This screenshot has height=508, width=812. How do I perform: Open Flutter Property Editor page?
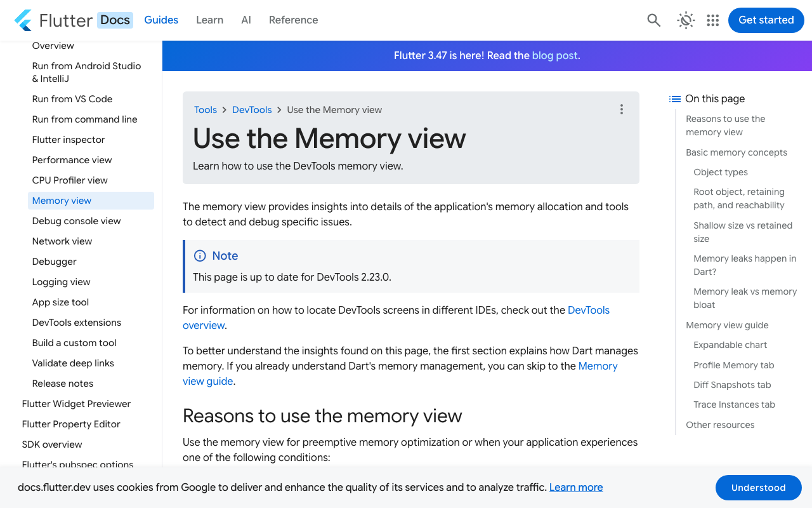pos(71,424)
